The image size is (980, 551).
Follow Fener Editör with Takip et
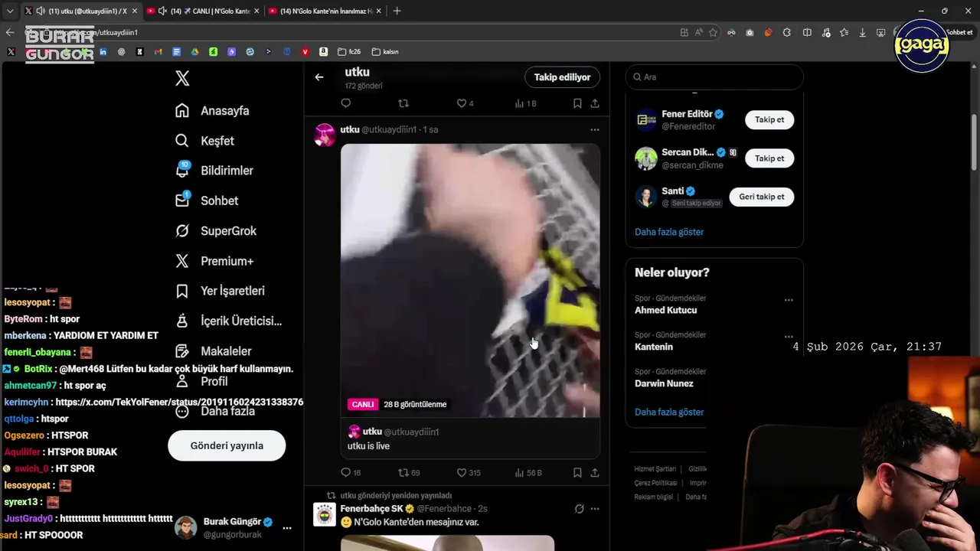coord(769,120)
